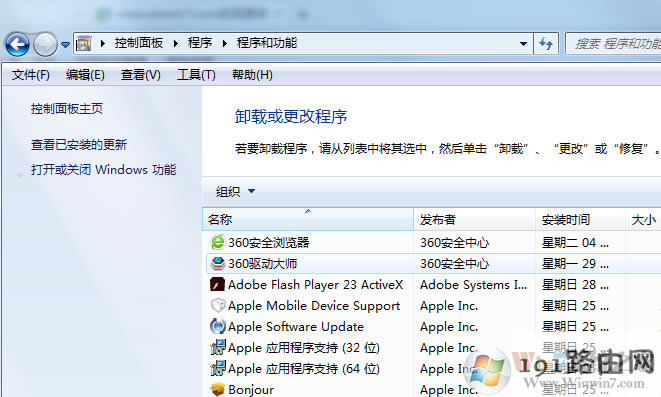Click 星期日 25 date of Apple Mobile Device Support
Image resolution: width=661 pixels, height=397 pixels.
(575, 306)
